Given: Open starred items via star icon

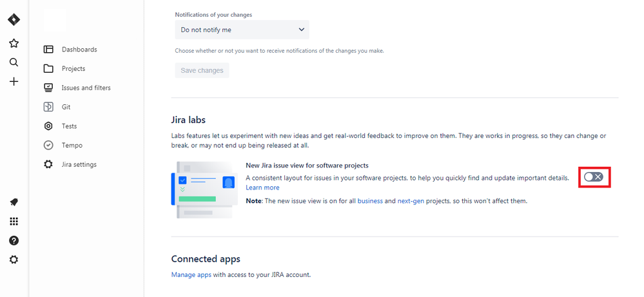Looking at the screenshot, I should coord(14,43).
